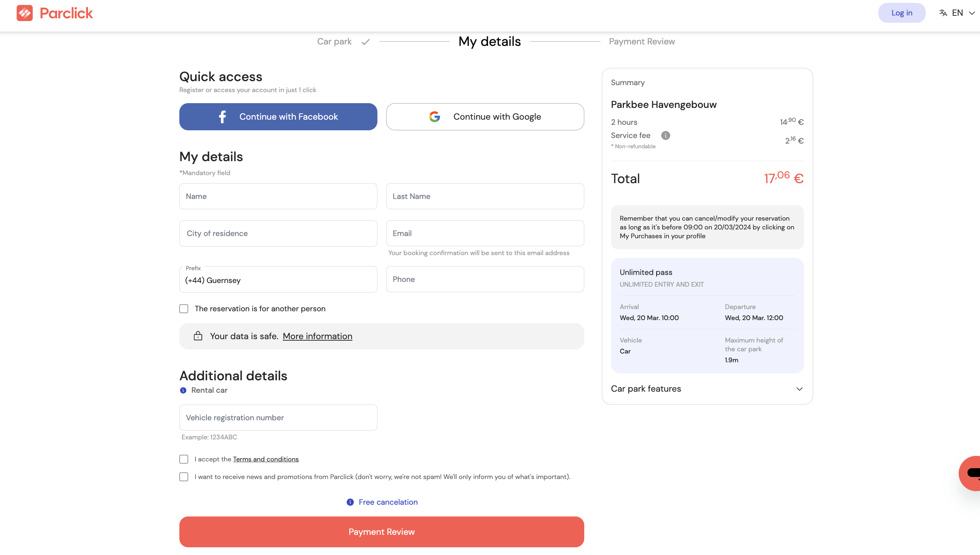980x555 pixels.
Task: Click the Log in button
Action: pos(902,12)
